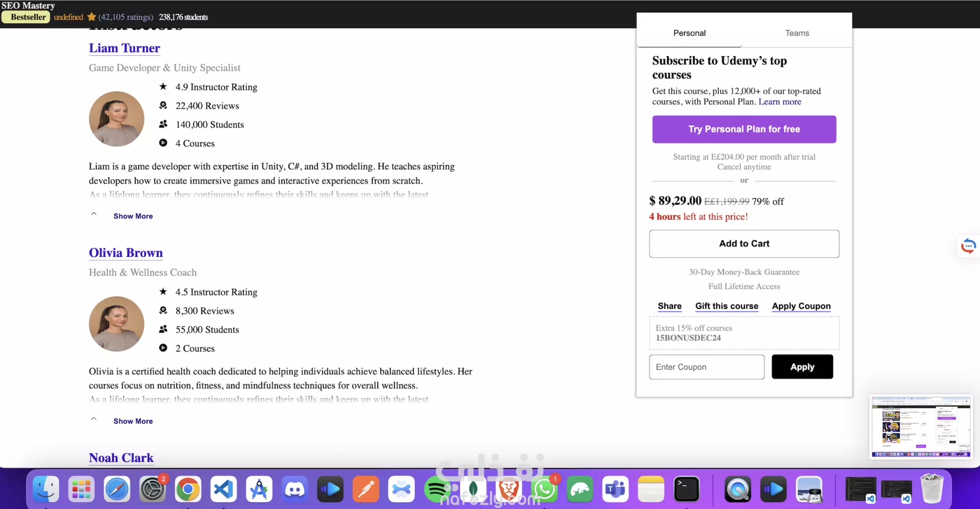This screenshot has width=980, height=509.
Task: Click the Apply Coupon link
Action: tap(801, 306)
